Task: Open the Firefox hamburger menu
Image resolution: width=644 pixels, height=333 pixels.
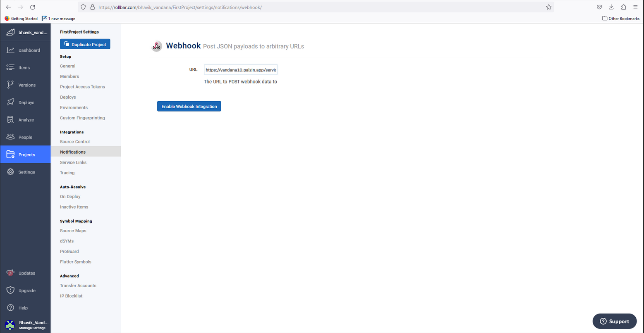Action: pyautogui.click(x=635, y=7)
